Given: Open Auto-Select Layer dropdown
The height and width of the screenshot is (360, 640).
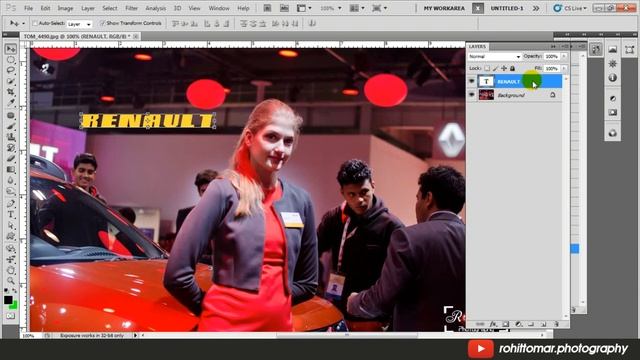Looking at the screenshot, I should pyautogui.click(x=79, y=24).
